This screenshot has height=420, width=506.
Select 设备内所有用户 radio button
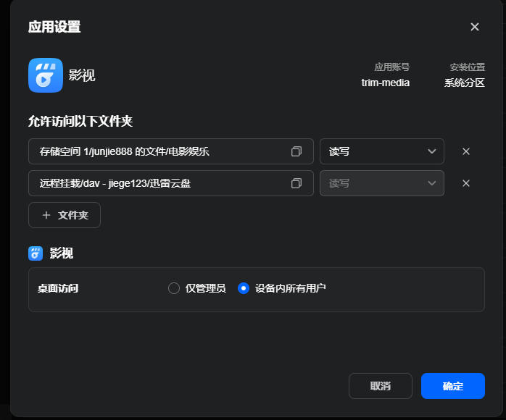pos(244,287)
